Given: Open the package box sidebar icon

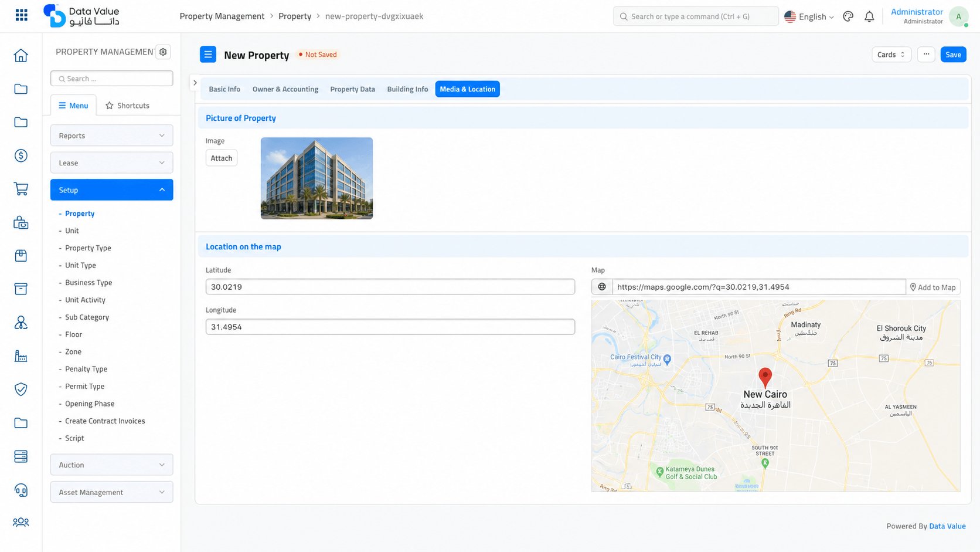Looking at the screenshot, I should tap(21, 256).
